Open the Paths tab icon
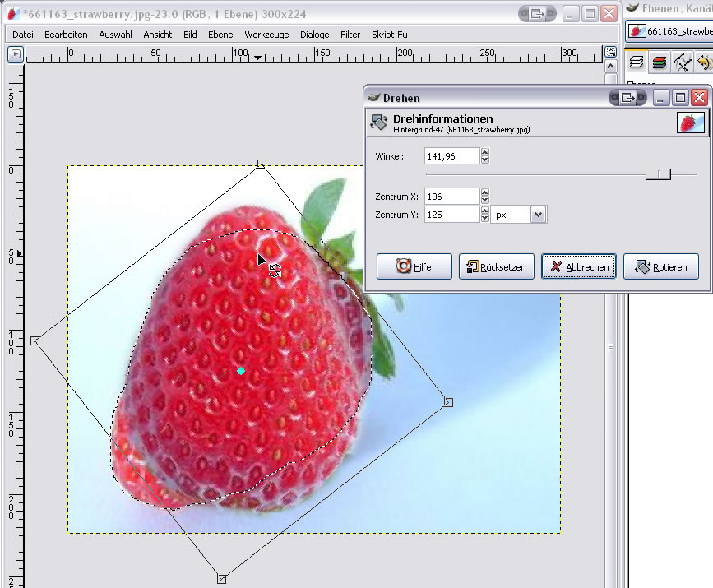The image size is (713, 588). (x=681, y=63)
